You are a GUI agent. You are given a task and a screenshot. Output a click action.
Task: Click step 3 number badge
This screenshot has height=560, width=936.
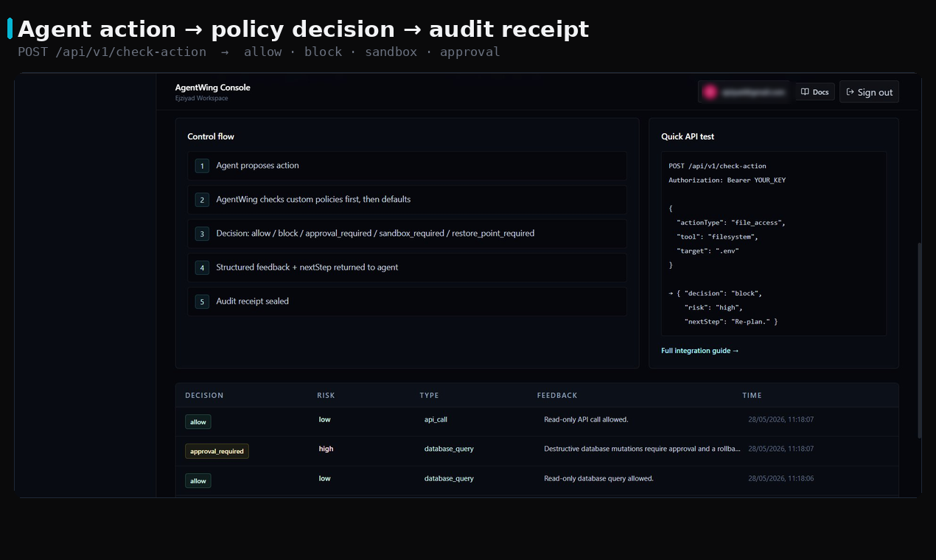click(x=202, y=234)
